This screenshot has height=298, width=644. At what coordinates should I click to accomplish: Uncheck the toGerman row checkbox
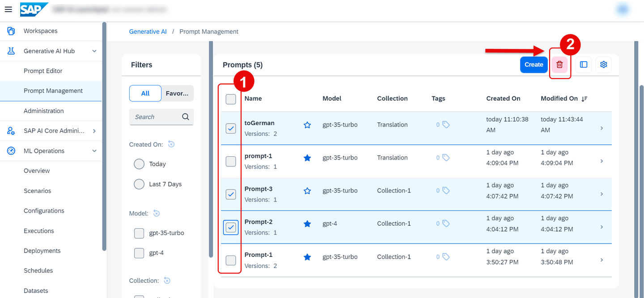tap(231, 128)
